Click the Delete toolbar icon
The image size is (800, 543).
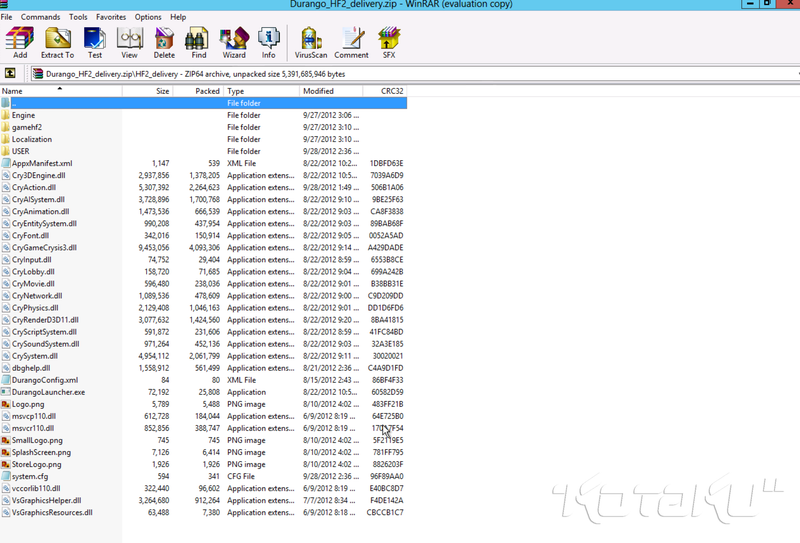[164, 39]
